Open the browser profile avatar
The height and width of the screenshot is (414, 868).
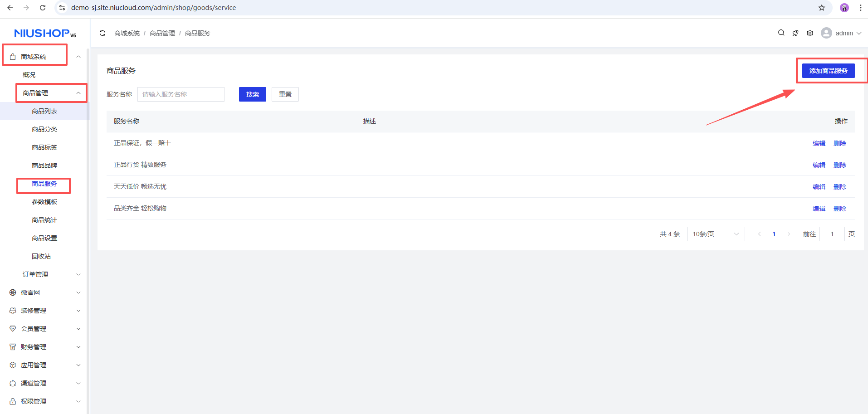(844, 8)
